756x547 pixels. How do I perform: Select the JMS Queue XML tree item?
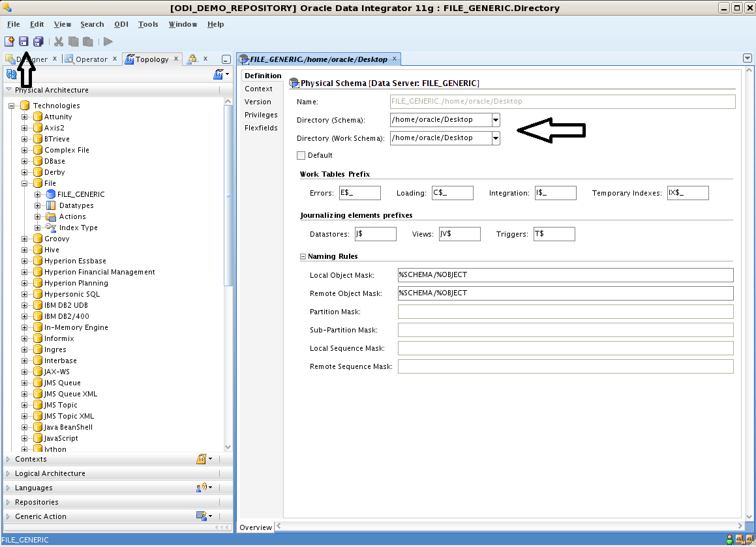[71, 394]
